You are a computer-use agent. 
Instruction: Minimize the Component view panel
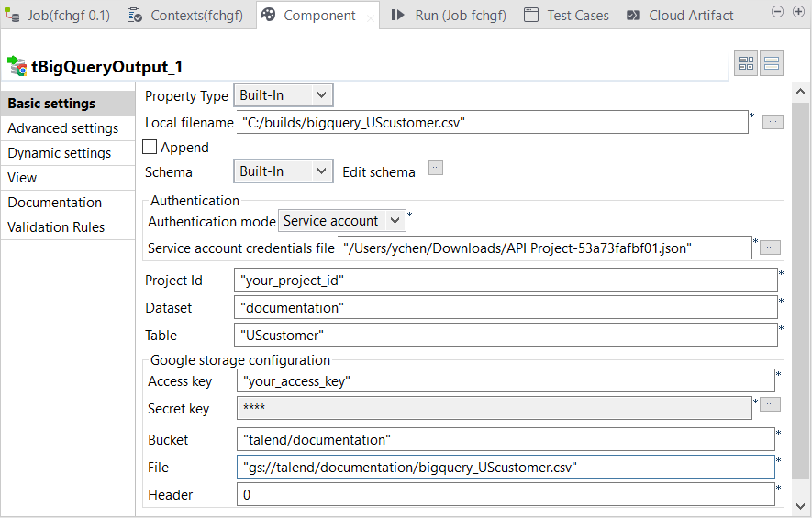pyautogui.click(x=776, y=11)
